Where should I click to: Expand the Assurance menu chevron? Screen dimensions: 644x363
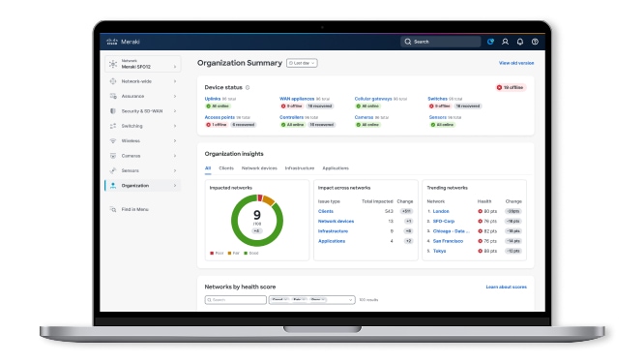click(x=175, y=96)
